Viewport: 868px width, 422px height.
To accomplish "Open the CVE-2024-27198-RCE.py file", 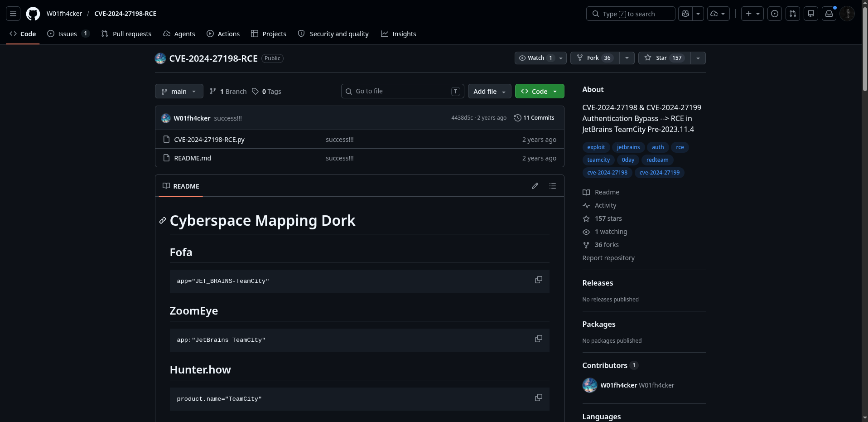I will coord(209,140).
